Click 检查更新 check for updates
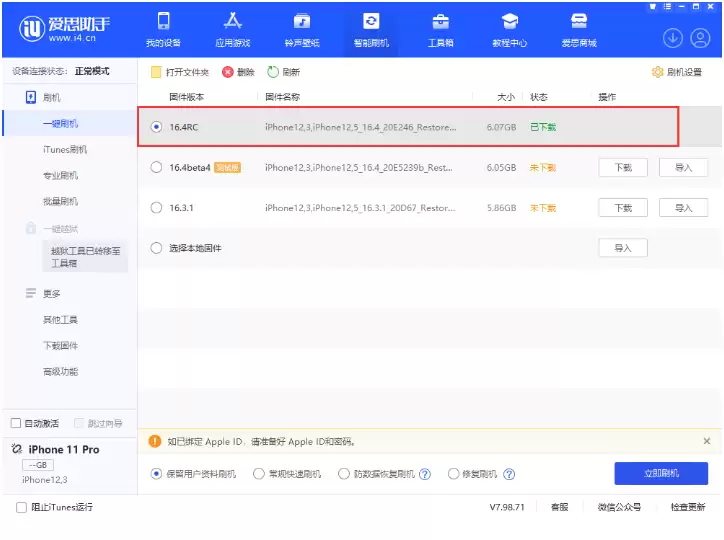 point(688,507)
